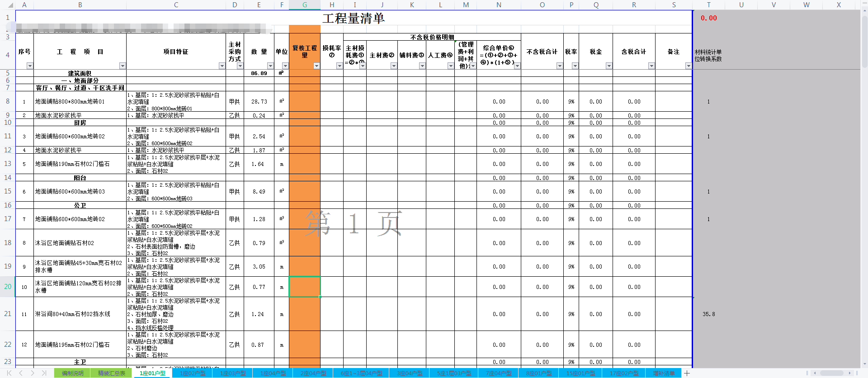This screenshot has height=378, width=868.
Task: Open the 8座01户型 sheet tab
Action: (x=539, y=373)
